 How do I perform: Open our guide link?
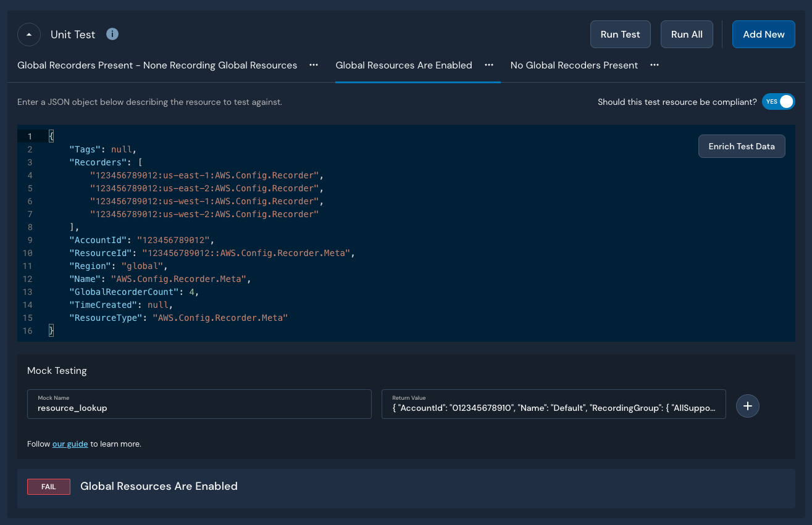(70, 444)
